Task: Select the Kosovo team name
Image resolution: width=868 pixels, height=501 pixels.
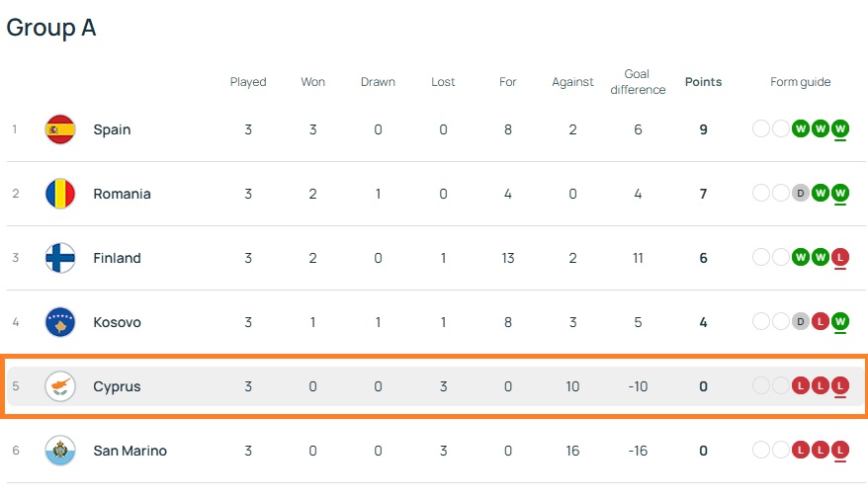Action: (117, 322)
